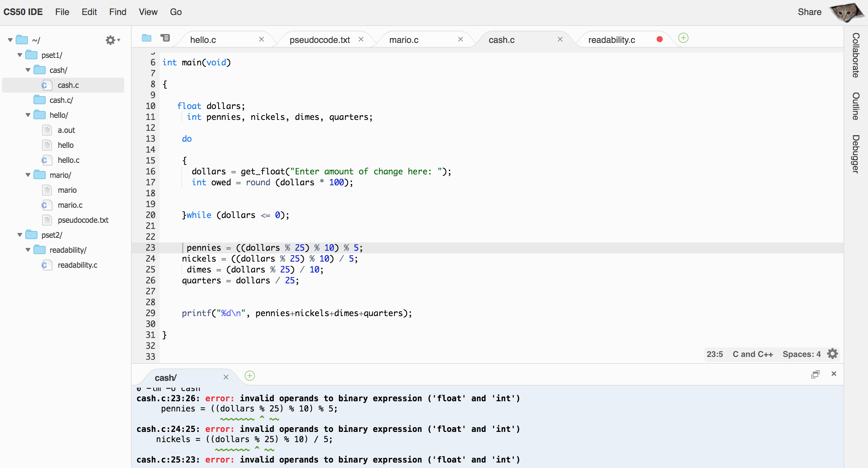Open the mario executable in tree
868x468 pixels.
click(x=67, y=190)
